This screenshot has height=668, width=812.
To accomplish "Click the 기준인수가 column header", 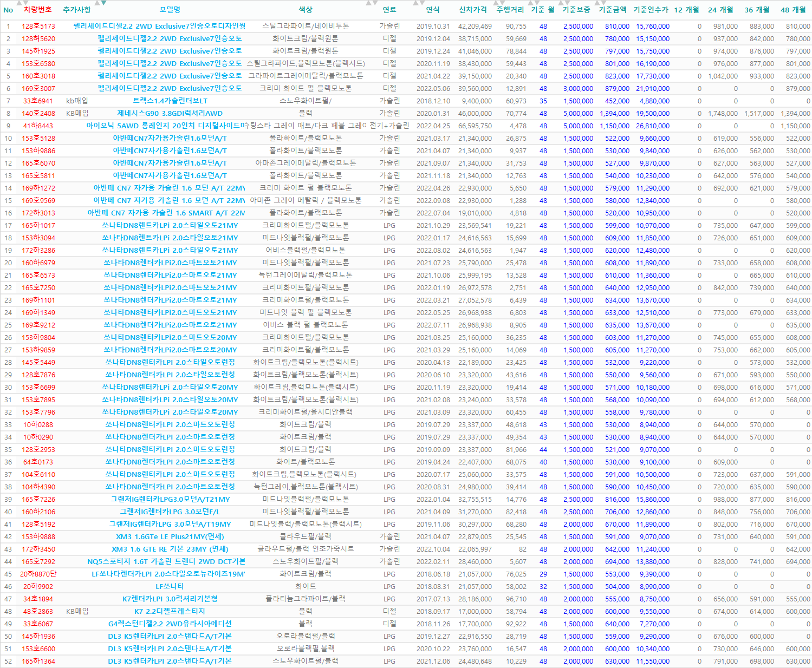I will (651, 10).
